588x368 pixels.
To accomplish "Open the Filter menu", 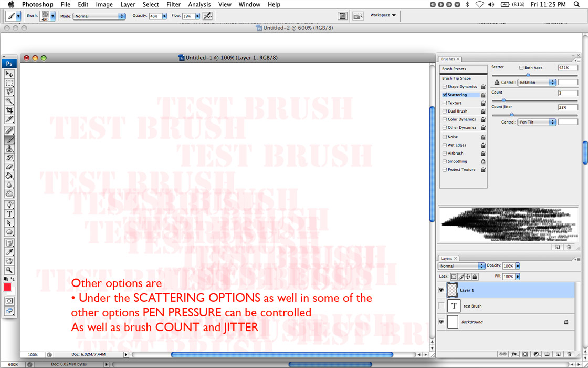I will 174,5.
